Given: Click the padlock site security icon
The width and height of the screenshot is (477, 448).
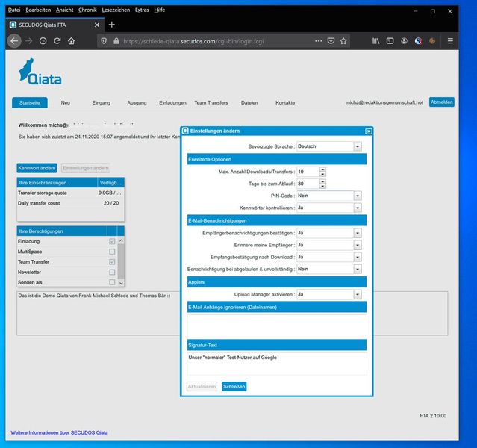Looking at the screenshot, I should pos(116,41).
